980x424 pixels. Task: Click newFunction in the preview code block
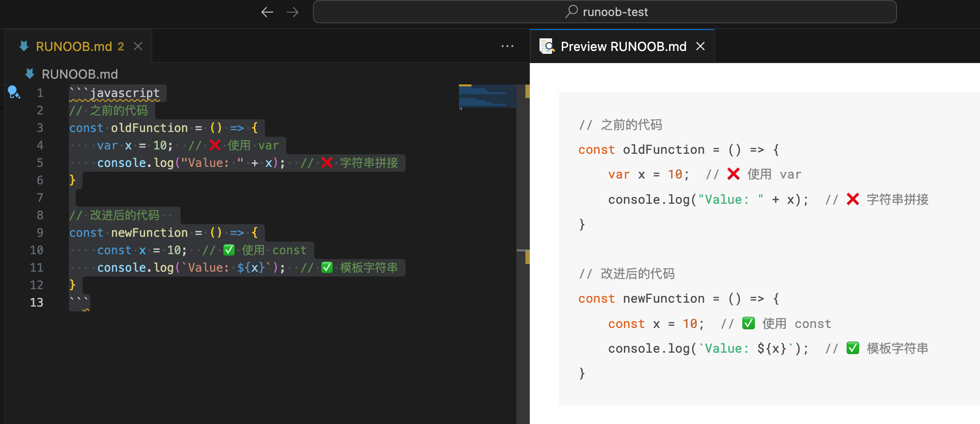[x=663, y=299]
